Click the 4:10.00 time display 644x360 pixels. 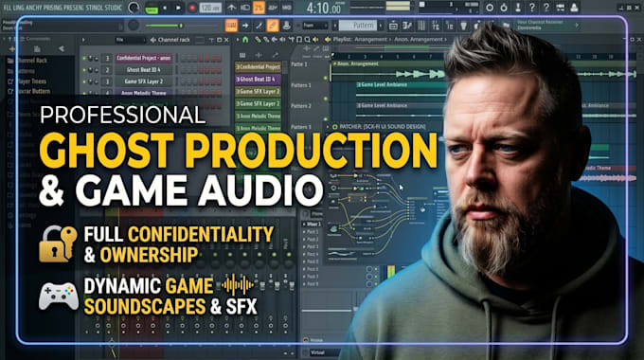323,8
